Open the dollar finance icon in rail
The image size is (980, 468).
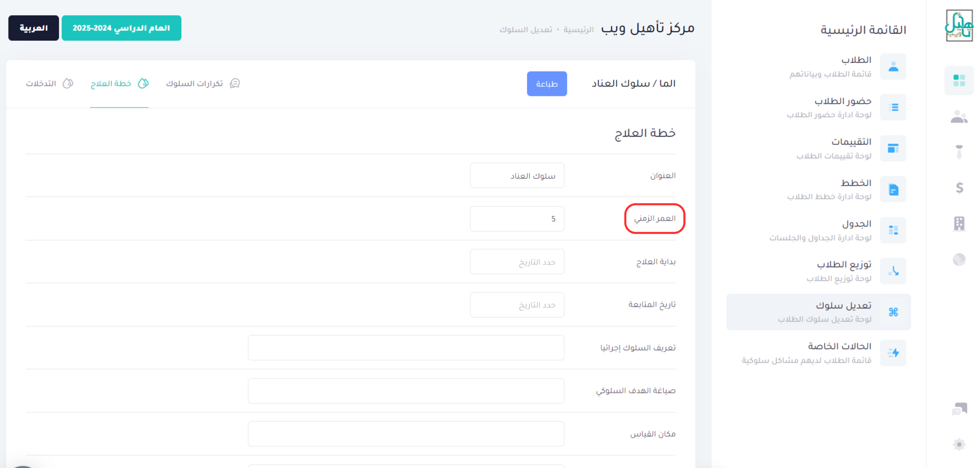[x=959, y=188]
